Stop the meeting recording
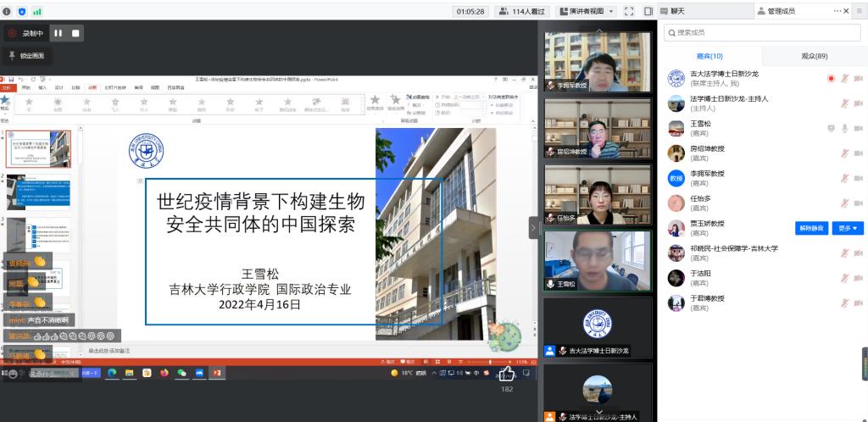 [75, 33]
